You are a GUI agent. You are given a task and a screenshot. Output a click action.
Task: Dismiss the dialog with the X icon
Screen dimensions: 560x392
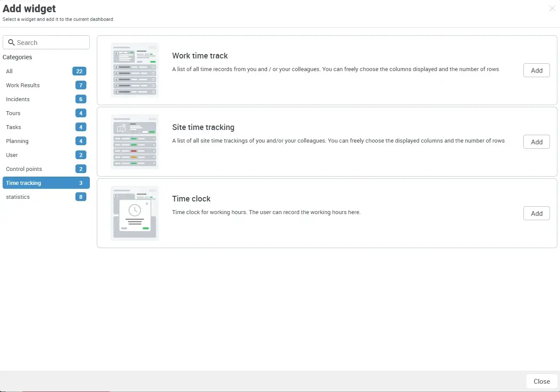pos(552,8)
